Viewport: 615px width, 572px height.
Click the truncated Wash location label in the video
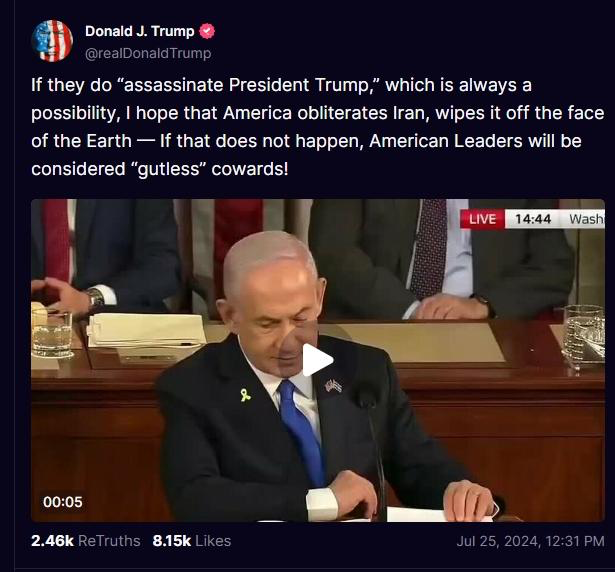point(586,219)
